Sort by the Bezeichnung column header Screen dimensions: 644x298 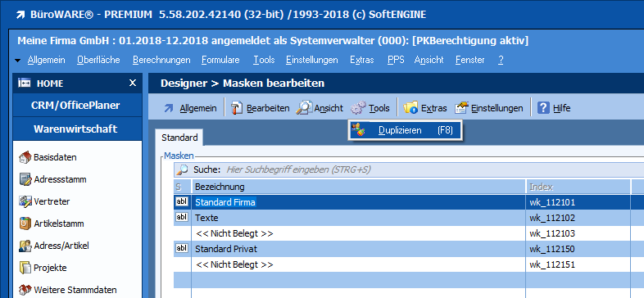tap(359, 187)
